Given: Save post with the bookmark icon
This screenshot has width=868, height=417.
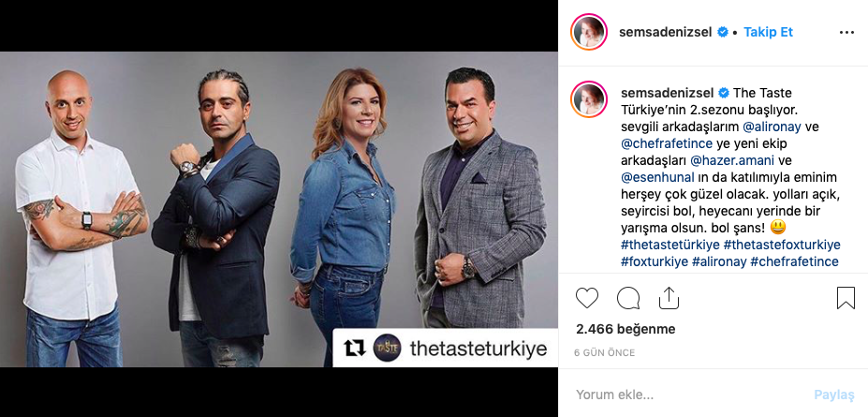Looking at the screenshot, I should pyautogui.click(x=846, y=298).
